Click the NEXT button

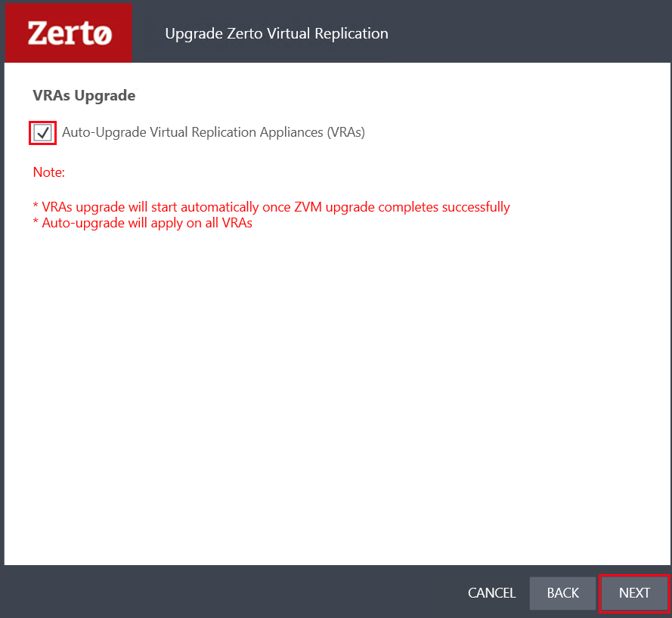(634, 593)
